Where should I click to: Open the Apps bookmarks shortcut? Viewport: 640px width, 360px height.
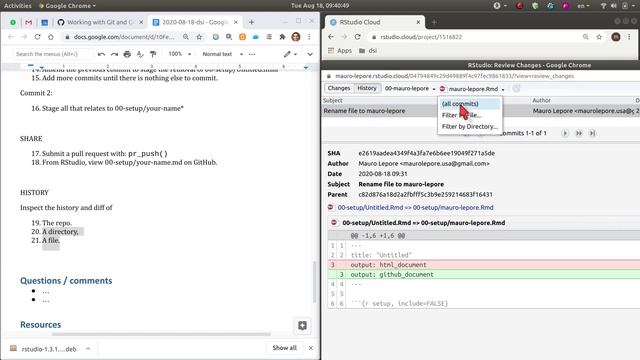click(x=340, y=51)
